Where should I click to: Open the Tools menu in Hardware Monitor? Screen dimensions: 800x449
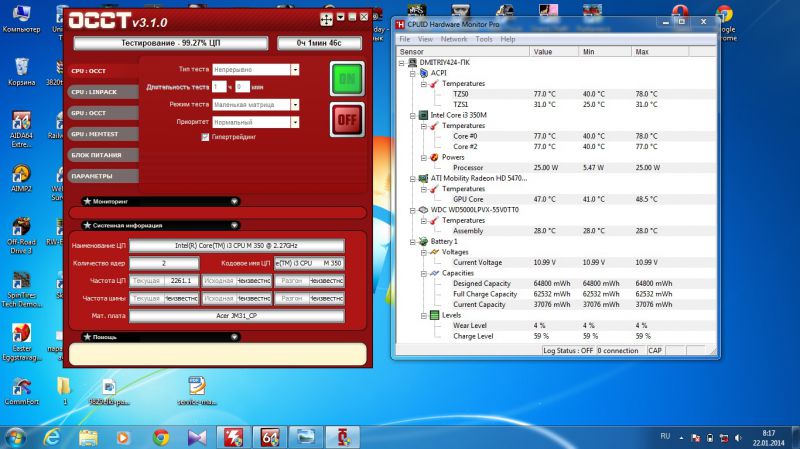click(484, 39)
